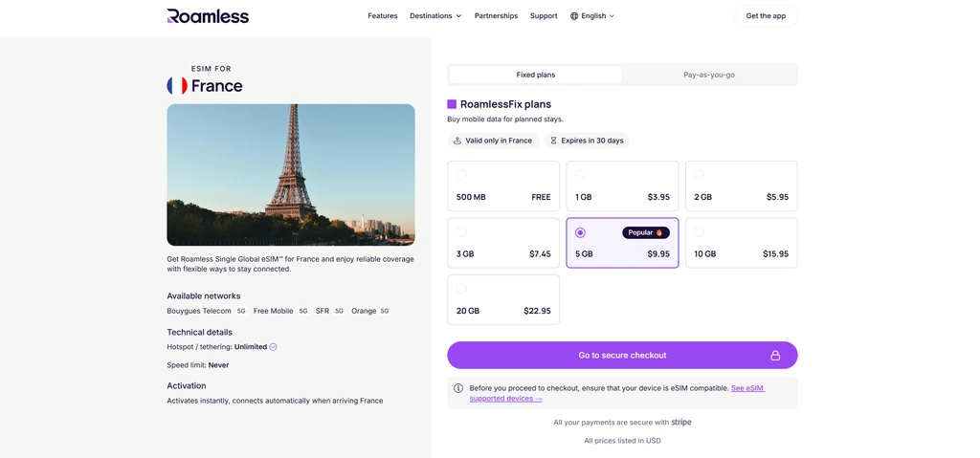This screenshot has width=980, height=458.
Task: Click the Available networks heading
Action: (204, 296)
